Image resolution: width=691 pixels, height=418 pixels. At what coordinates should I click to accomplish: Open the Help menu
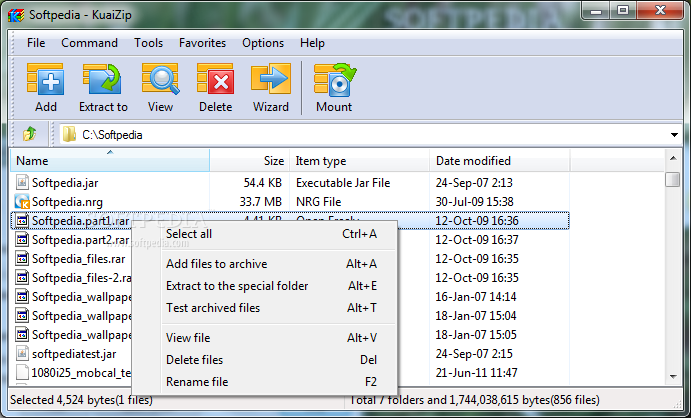[312, 43]
